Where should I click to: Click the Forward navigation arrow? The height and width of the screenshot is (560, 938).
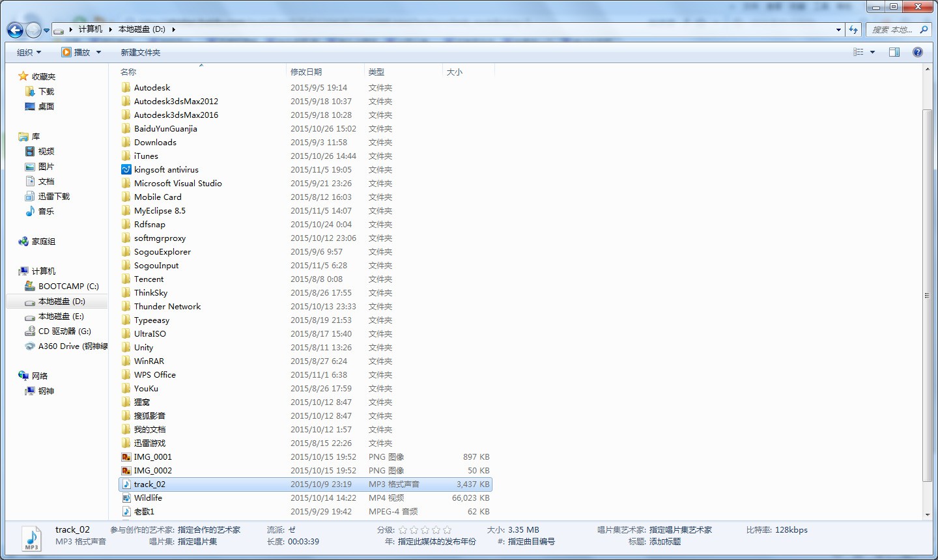(x=33, y=30)
